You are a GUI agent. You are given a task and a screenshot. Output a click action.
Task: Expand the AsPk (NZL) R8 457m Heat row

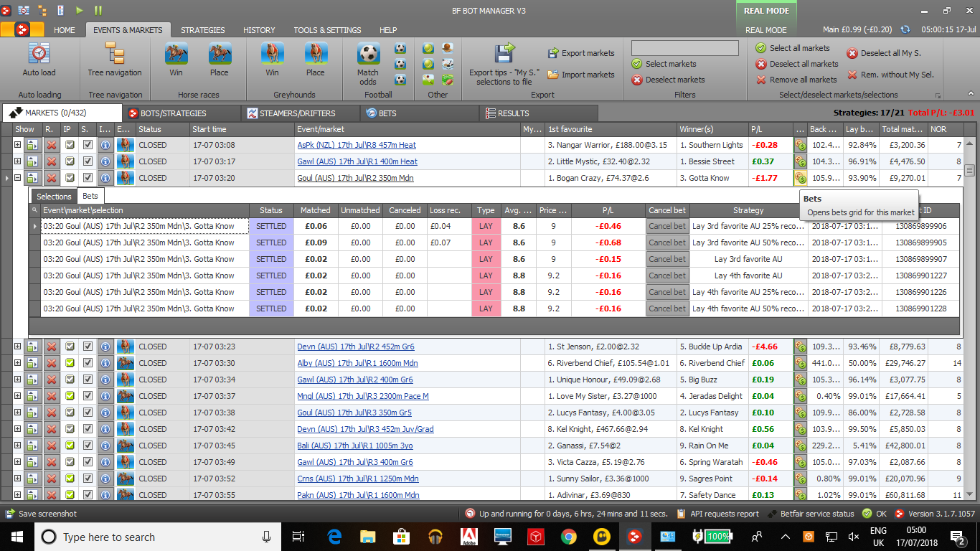[17, 145]
